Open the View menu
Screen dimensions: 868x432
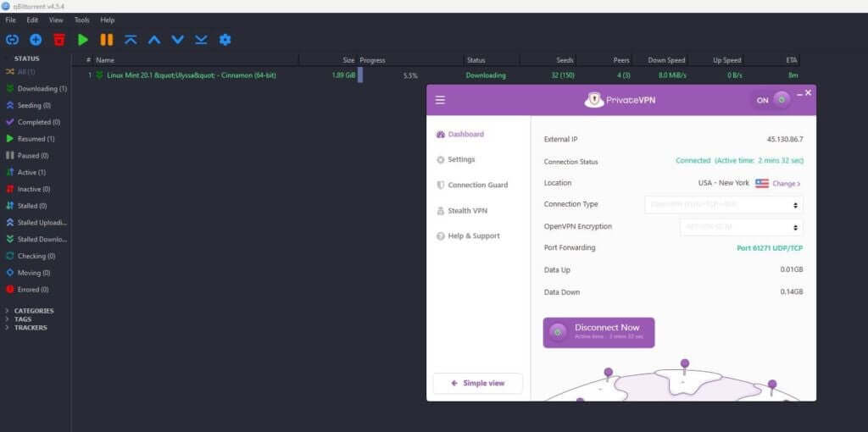[x=56, y=19]
